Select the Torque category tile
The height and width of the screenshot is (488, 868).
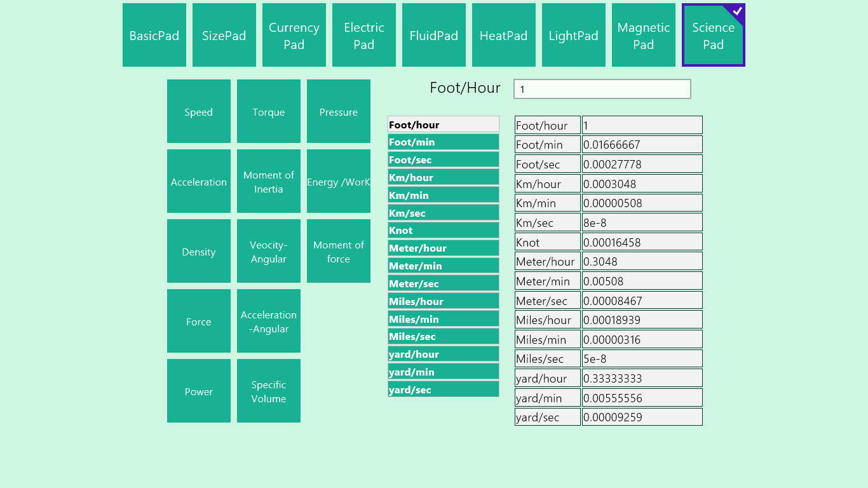click(269, 111)
